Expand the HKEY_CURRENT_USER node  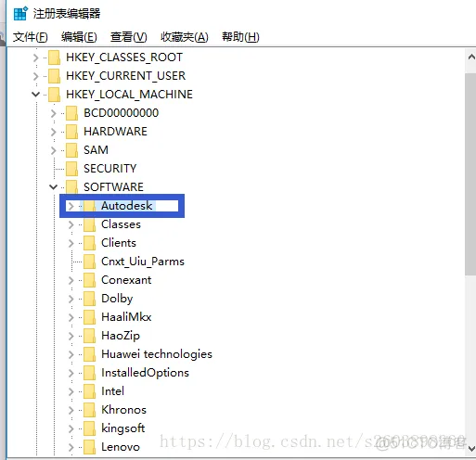(35, 76)
